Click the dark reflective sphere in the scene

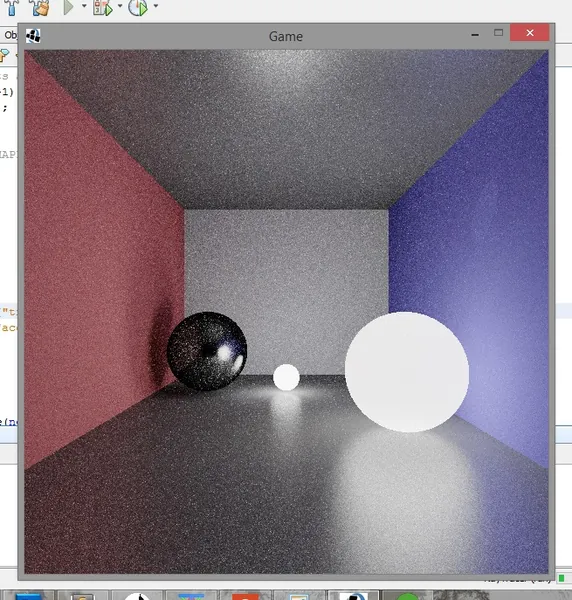[207, 351]
